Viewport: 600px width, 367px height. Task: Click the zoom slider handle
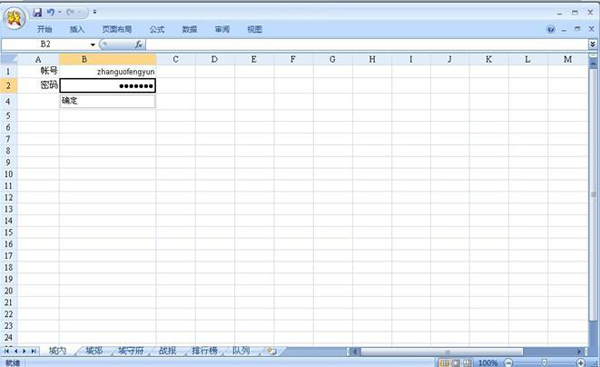tap(544, 362)
